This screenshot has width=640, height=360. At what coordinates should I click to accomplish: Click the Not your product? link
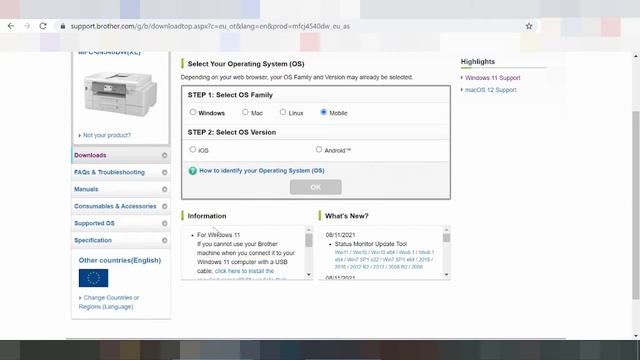tap(107, 135)
